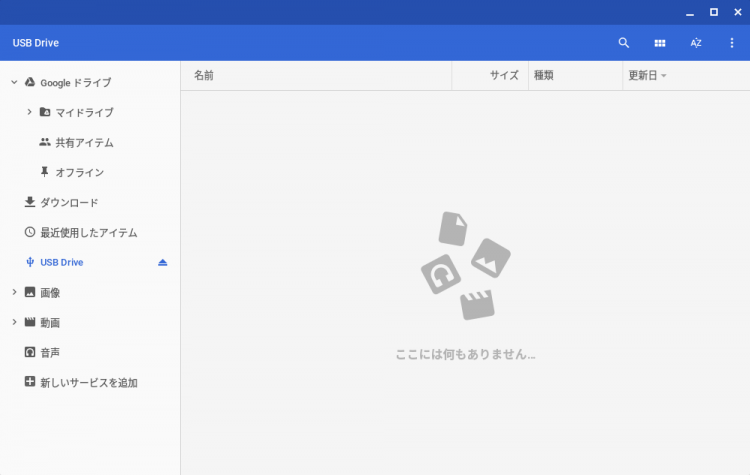This screenshot has width=750, height=475.
Task: Click the Google Drive icon in sidebar
Action: (x=30, y=82)
